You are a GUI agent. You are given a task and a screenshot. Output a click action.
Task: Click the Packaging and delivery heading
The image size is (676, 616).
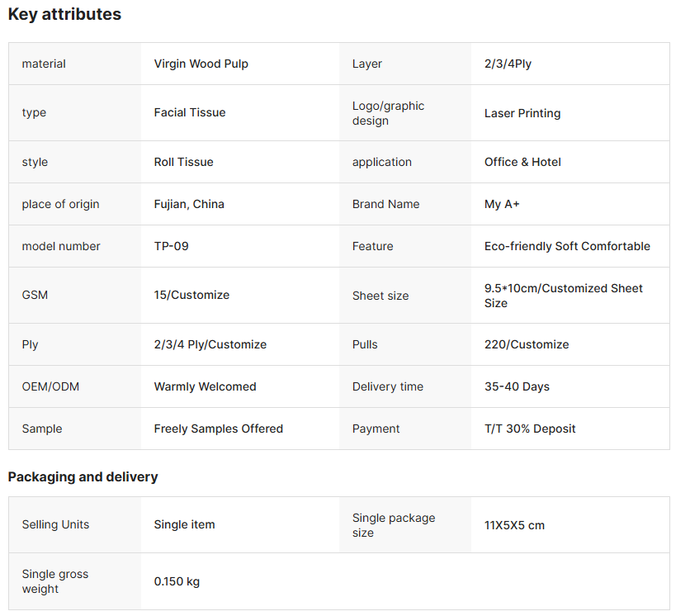pyautogui.click(x=83, y=476)
